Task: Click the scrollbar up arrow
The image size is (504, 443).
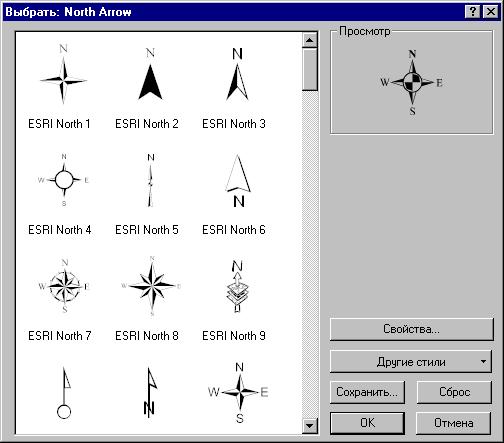Action: point(310,40)
